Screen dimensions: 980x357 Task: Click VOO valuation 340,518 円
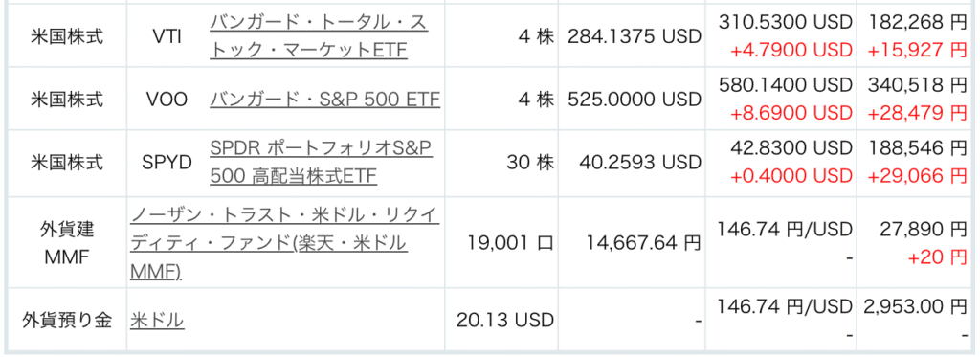pyautogui.click(x=918, y=84)
